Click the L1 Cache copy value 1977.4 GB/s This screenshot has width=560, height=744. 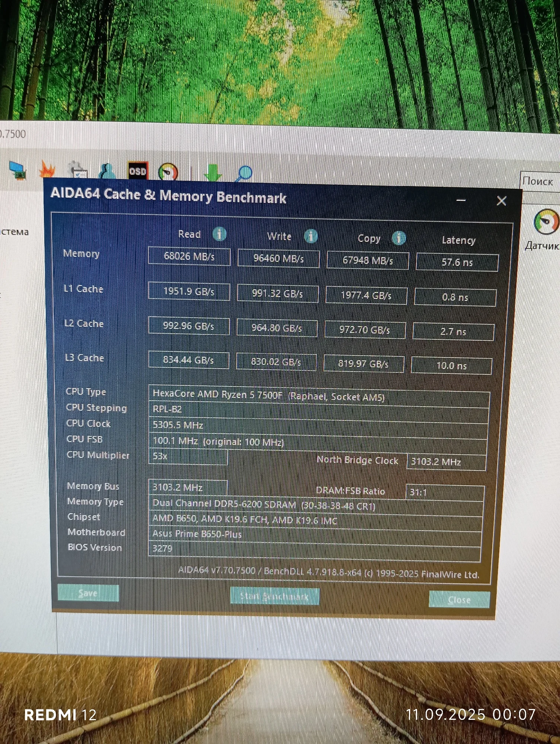pyautogui.click(x=366, y=296)
